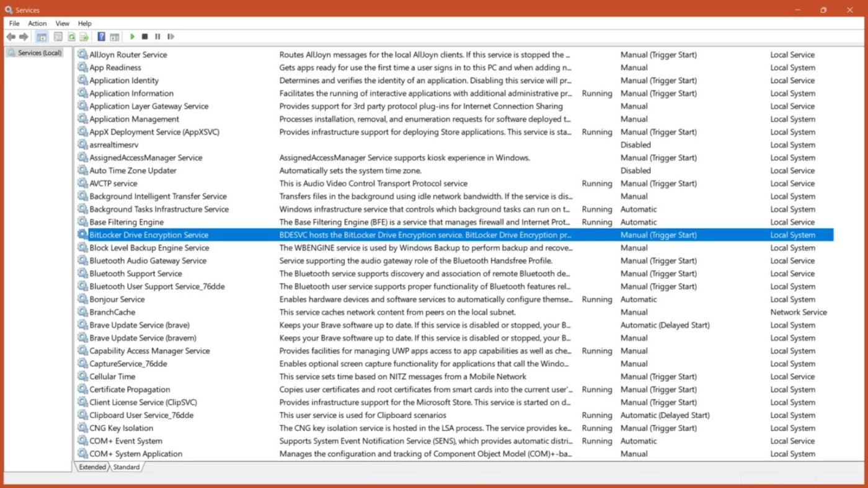Select Brave Update Service (bravem) name
The image size is (868, 488).
[143, 338]
